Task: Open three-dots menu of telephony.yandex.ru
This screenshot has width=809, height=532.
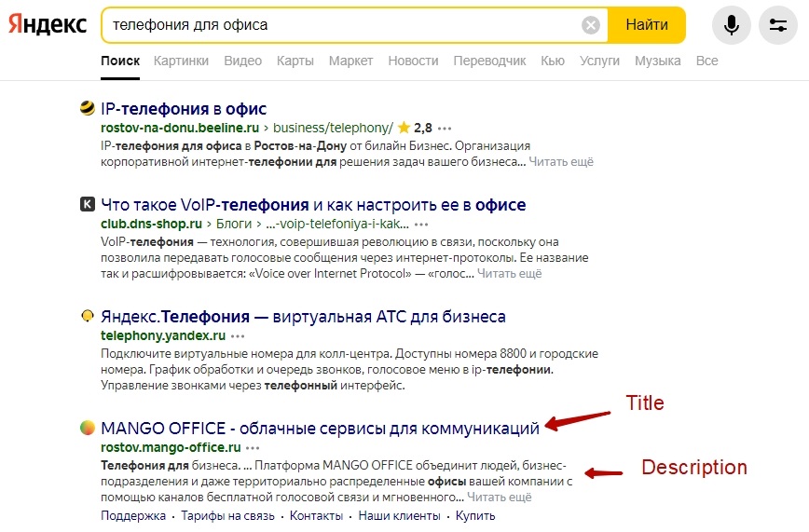Action: (x=238, y=336)
